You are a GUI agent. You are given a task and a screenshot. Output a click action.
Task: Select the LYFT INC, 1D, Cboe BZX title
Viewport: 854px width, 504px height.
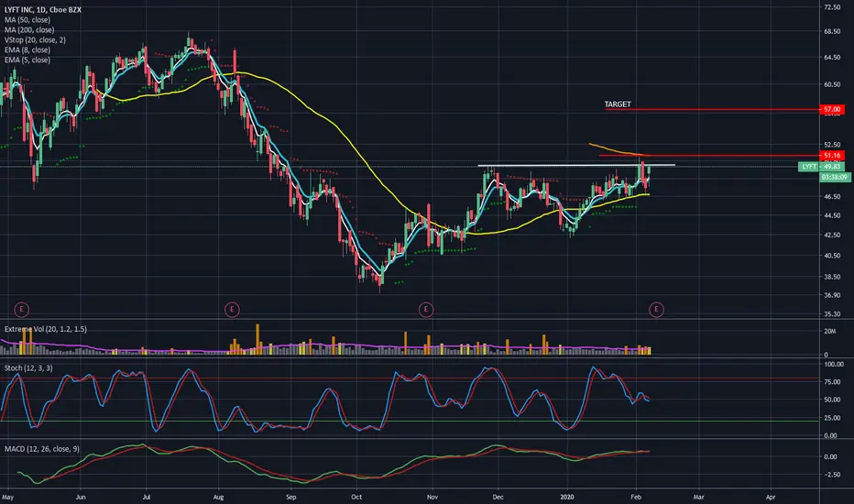point(43,10)
